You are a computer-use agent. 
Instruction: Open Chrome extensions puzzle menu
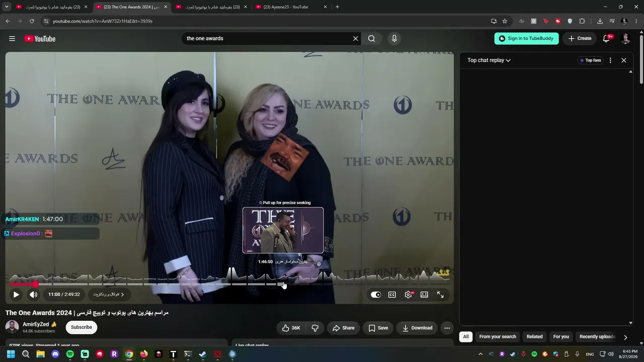(582, 21)
